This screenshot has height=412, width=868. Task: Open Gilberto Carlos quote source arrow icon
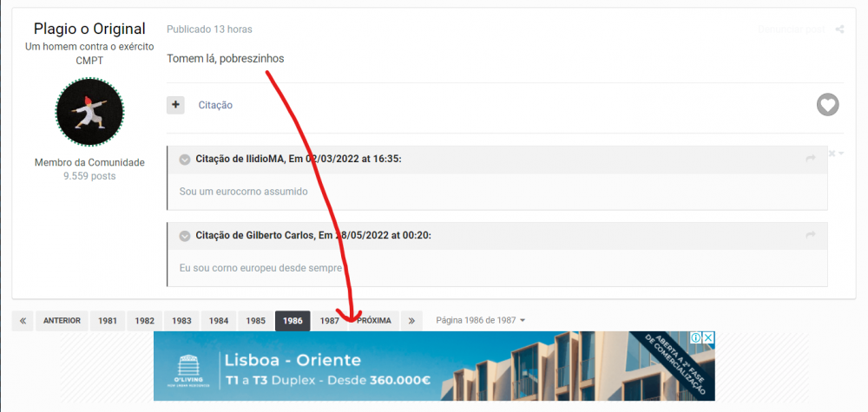[x=811, y=235]
